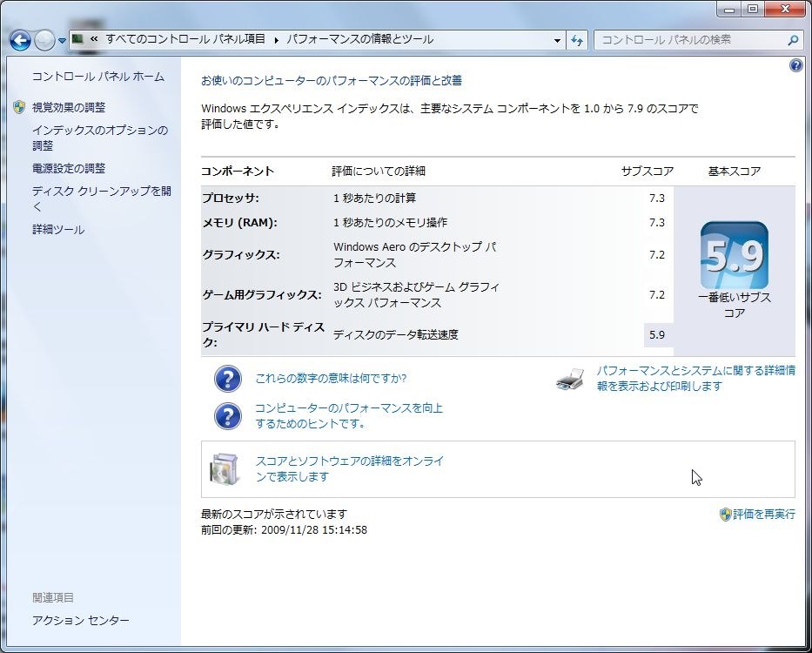The height and width of the screenshot is (653, 812).
Task: Open 電源設定の調整 link
Action: [69, 168]
